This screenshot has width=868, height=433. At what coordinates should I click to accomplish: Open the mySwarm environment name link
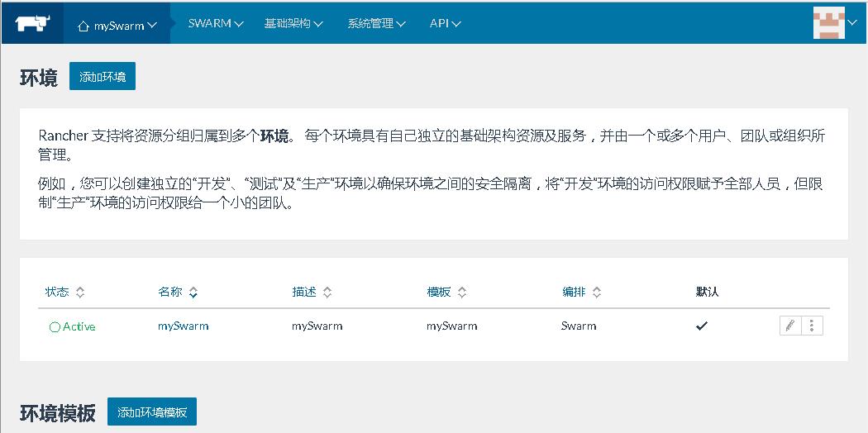pyautogui.click(x=184, y=326)
